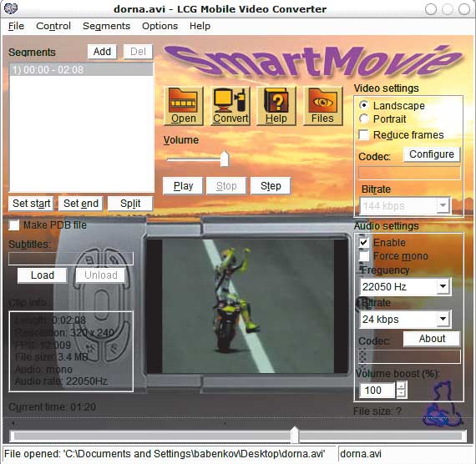
Task: Click 'Audio rate: 22050Hz' clip info
Action: [61, 381]
